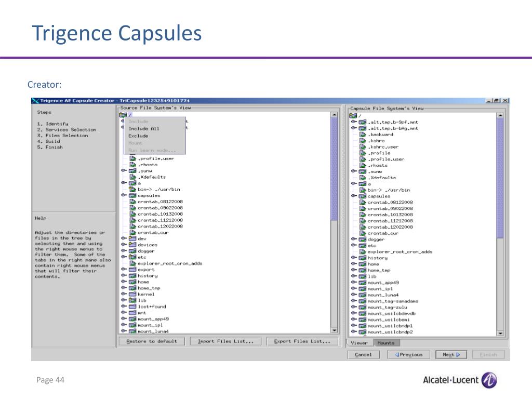Expand the etc node in Source view
Screen dimensions: 532x399
[x=124, y=257]
